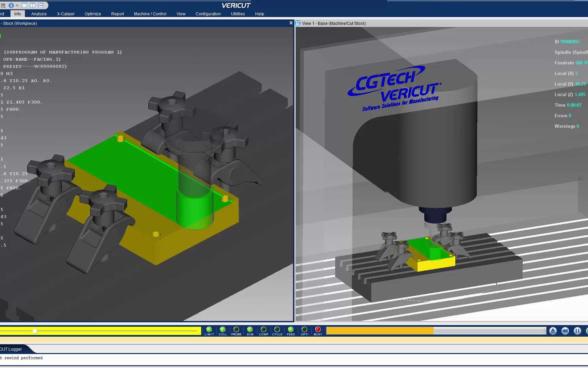This screenshot has width=588, height=368.
Task: Click the 'Z1.405 F300.' NC program line
Action: pyautogui.click(x=21, y=102)
